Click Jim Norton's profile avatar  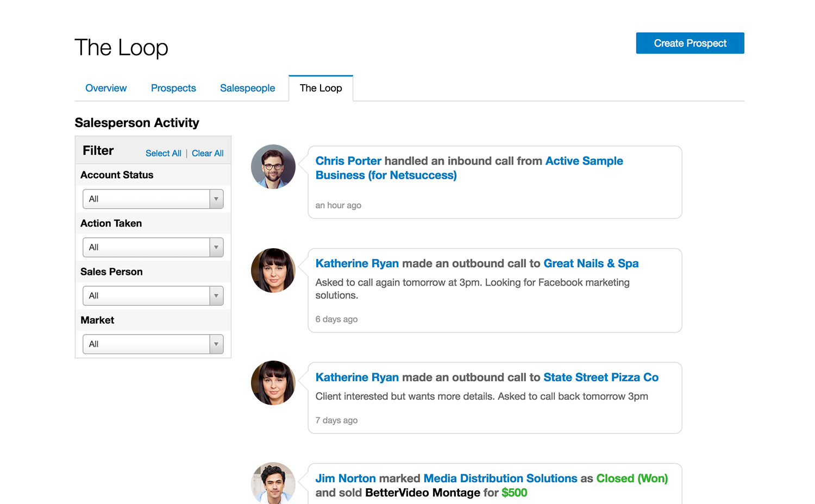[273, 483]
